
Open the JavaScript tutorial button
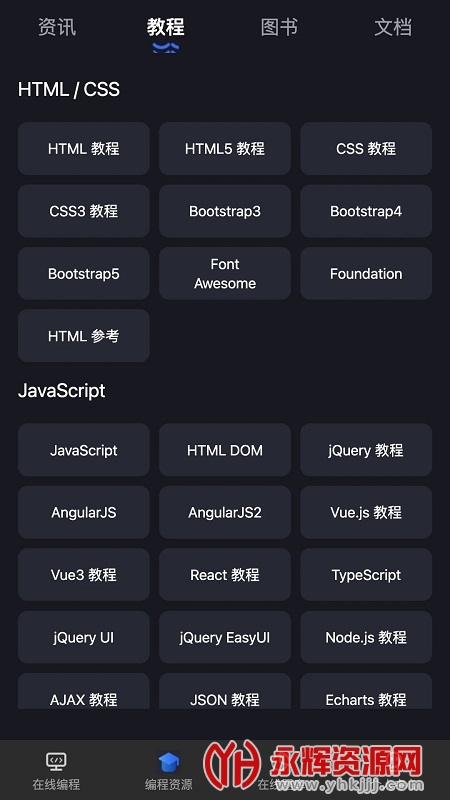(84, 450)
